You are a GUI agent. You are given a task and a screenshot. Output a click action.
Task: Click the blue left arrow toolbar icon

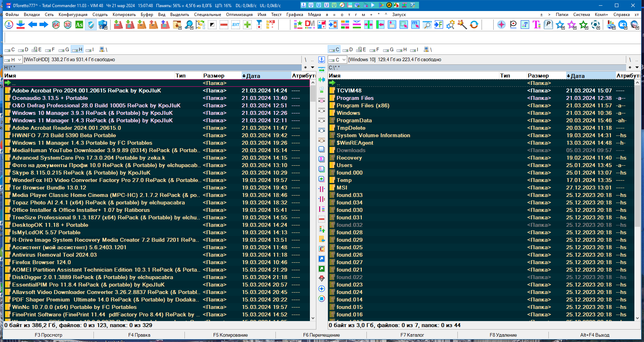(x=32, y=25)
